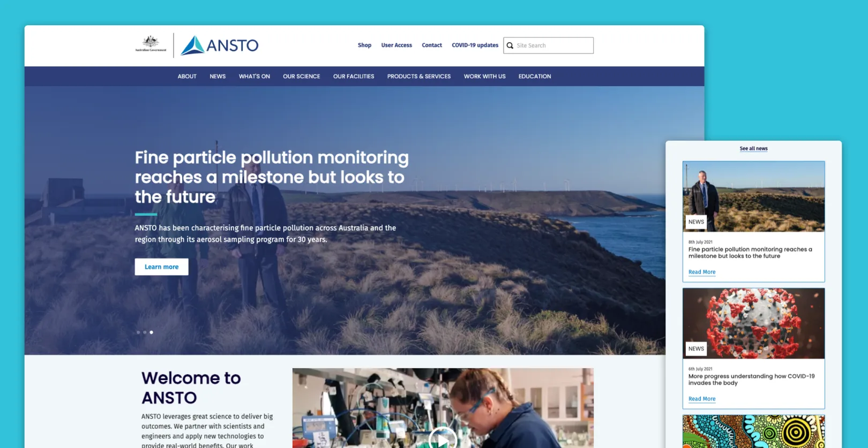Open the About menu
This screenshot has width=868, height=448.
[187, 77]
